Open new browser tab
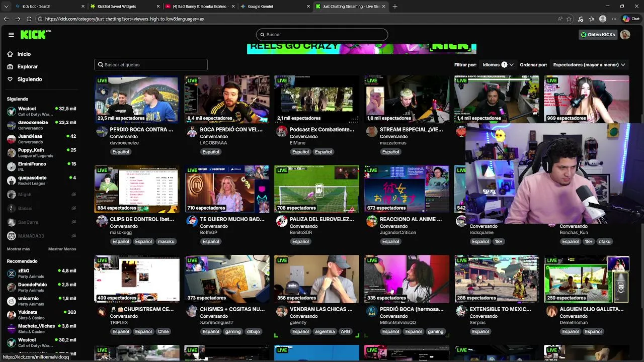Image resolution: width=644 pixels, height=362 pixels. (x=395, y=7)
